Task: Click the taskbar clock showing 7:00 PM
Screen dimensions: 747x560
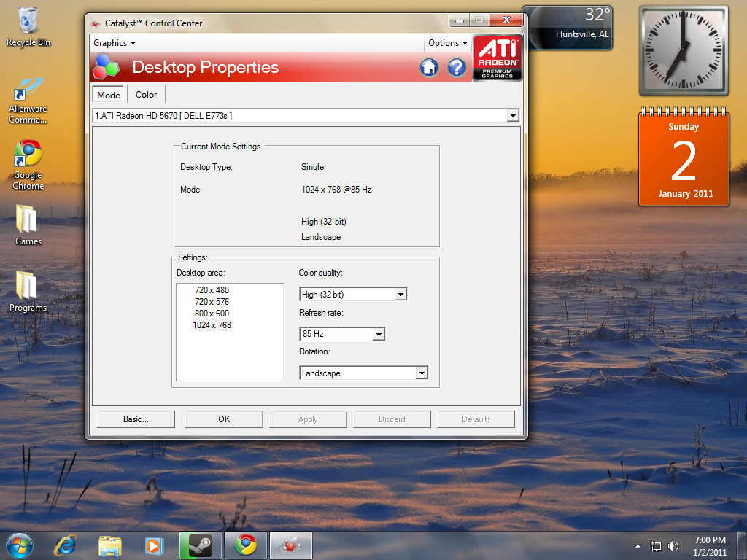Action: [710, 546]
